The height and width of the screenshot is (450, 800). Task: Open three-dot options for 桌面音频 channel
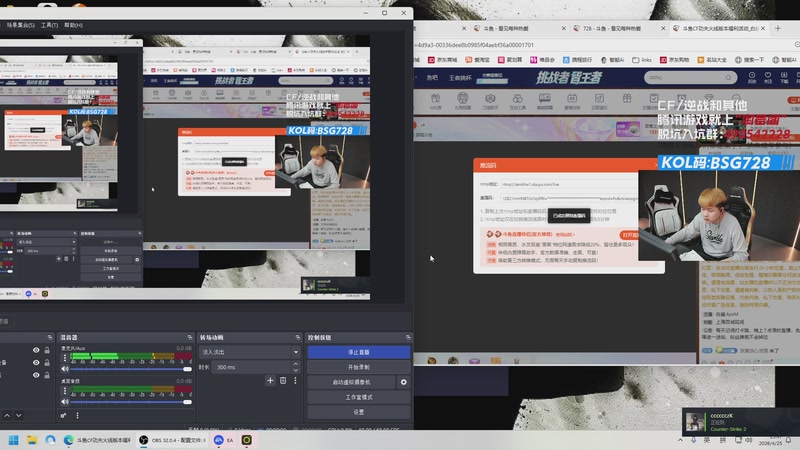pyautogui.click(x=65, y=391)
